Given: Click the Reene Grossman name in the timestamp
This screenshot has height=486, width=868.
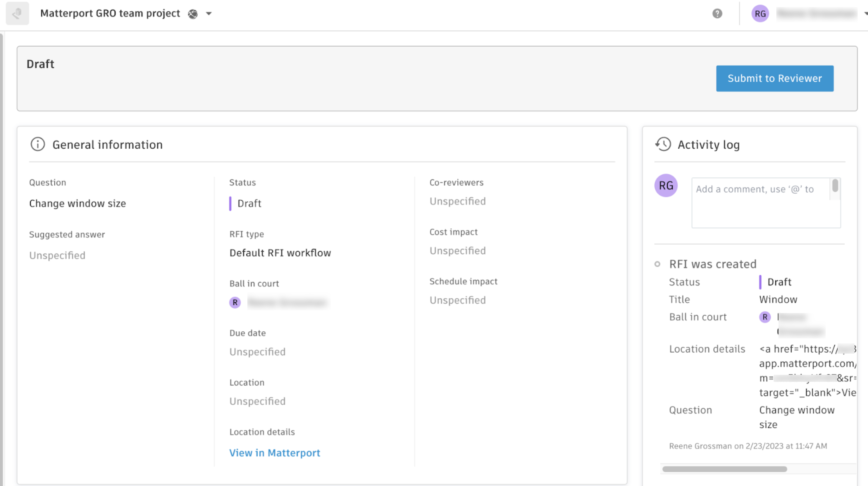Looking at the screenshot, I should coord(699,446).
